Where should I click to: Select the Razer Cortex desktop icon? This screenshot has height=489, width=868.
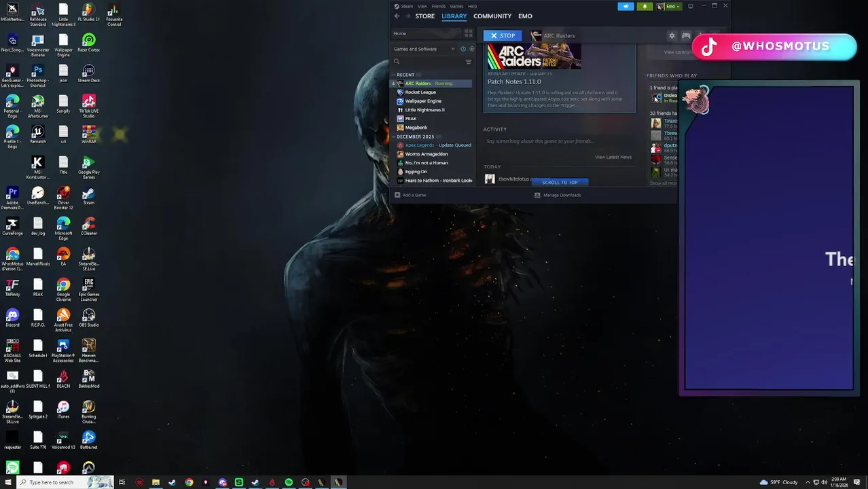coord(88,43)
